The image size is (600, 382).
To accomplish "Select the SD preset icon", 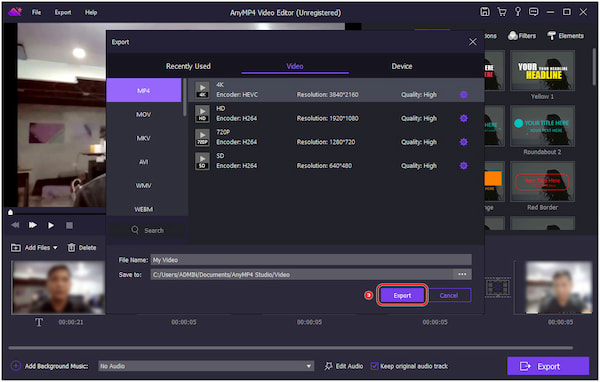I will click(x=202, y=161).
